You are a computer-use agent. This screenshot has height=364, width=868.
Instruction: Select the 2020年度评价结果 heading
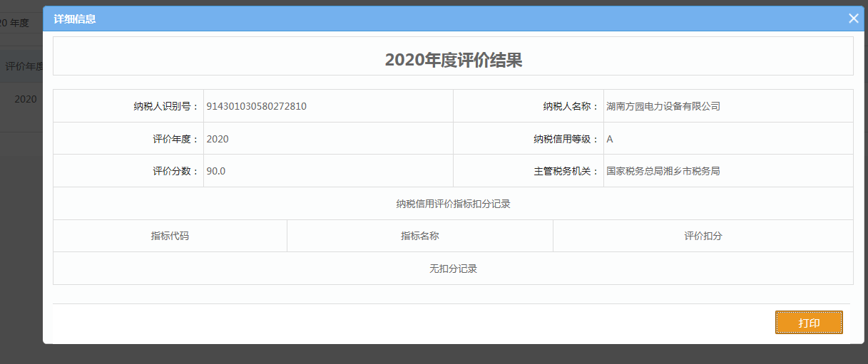click(x=454, y=60)
